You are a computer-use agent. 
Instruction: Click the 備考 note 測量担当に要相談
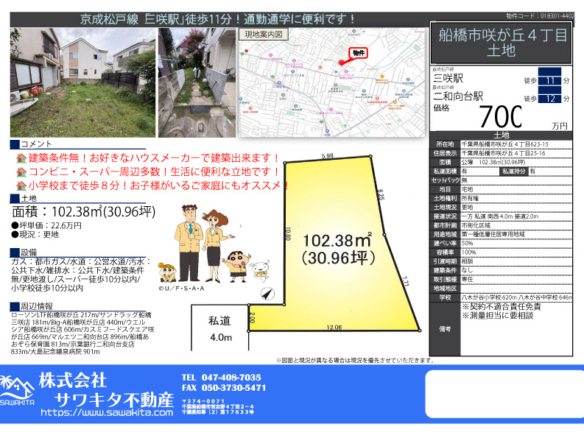(x=498, y=315)
